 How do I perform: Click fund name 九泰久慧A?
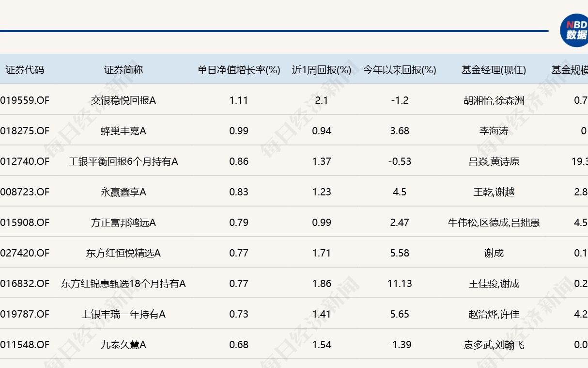click(x=124, y=345)
